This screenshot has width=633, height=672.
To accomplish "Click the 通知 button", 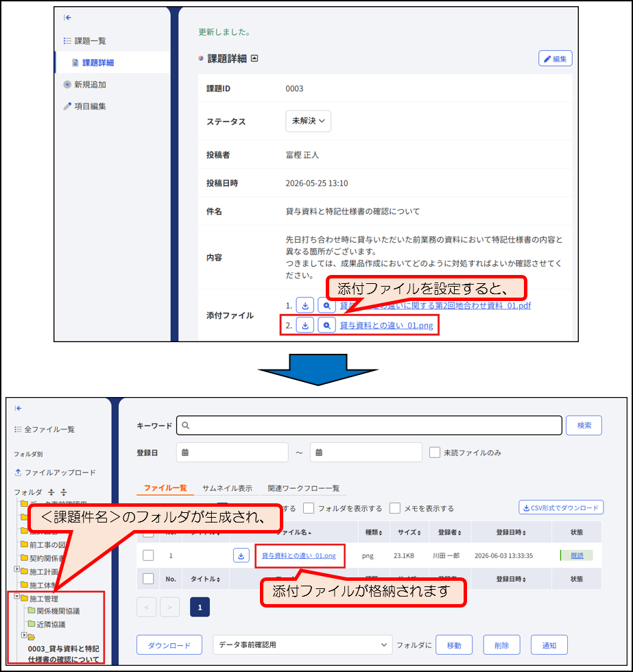I will 549,645.
